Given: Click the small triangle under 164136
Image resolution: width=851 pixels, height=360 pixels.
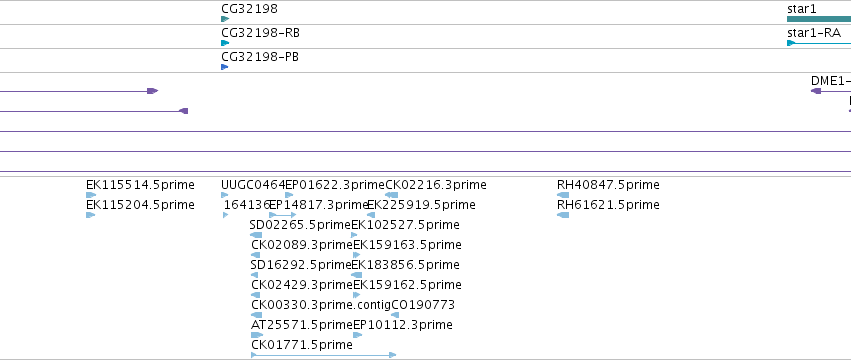Looking at the screenshot, I should [x=226, y=215].
